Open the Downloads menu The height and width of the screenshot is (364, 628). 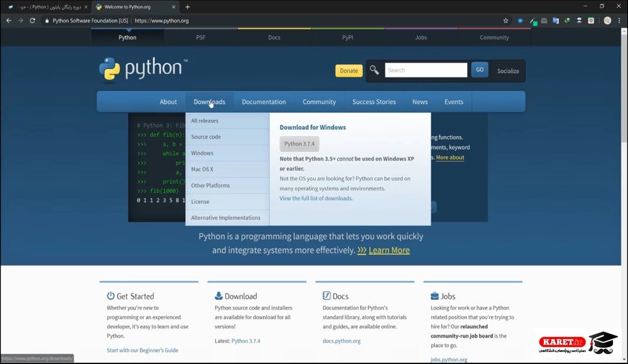(210, 102)
